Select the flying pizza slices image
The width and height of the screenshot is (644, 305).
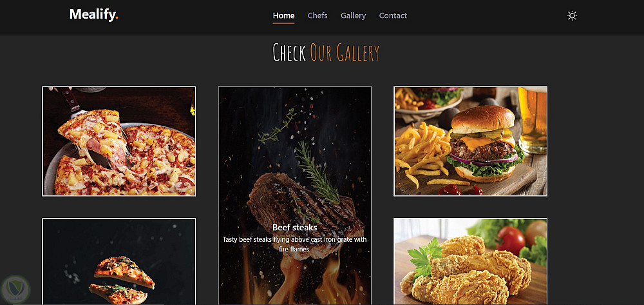(x=119, y=261)
